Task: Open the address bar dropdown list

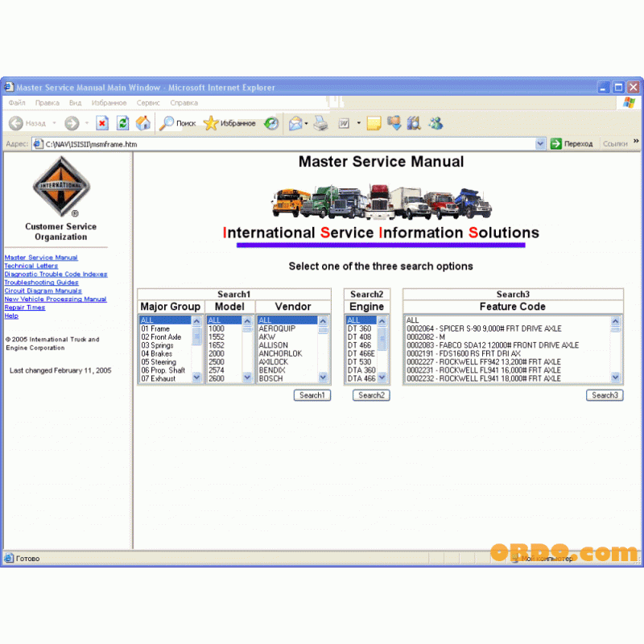Action: point(540,144)
